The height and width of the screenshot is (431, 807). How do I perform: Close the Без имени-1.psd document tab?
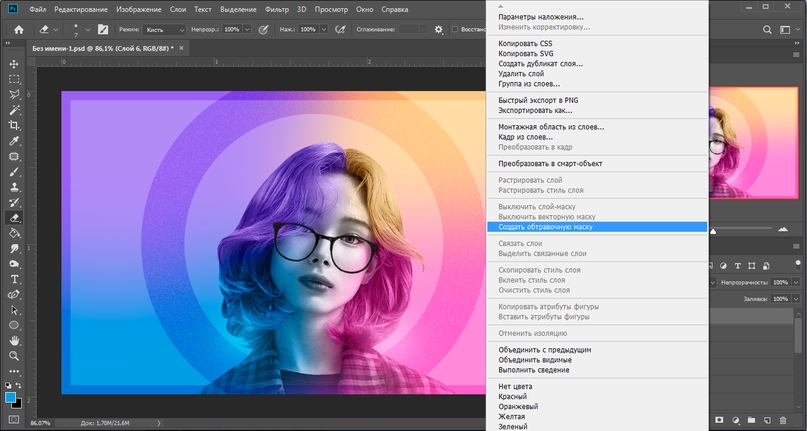pyautogui.click(x=181, y=48)
